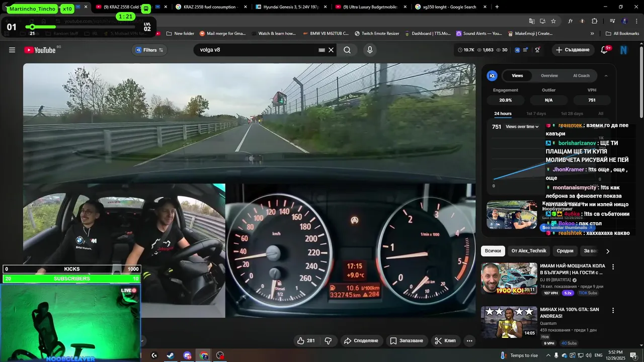
Task: Open Chrome media control icon
Action: pyautogui.click(x=612, y=21)
